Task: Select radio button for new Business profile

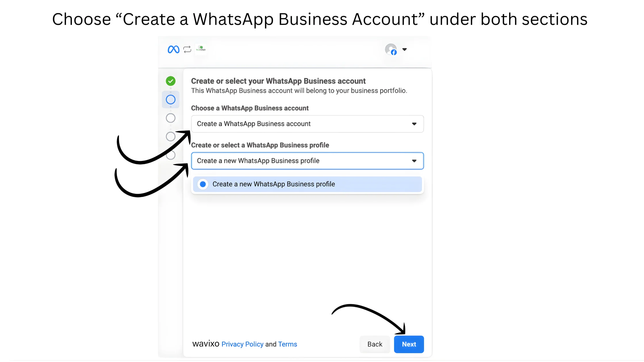Action: (203, 184)
